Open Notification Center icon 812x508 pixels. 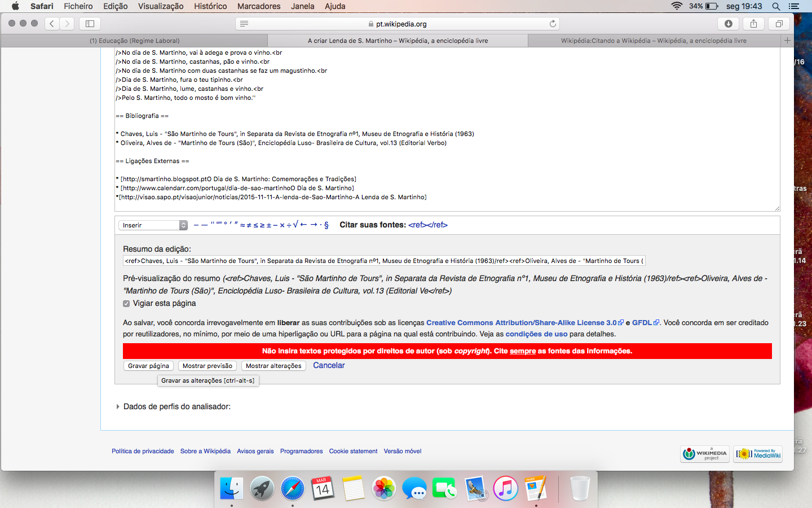[x=794, y=6]
